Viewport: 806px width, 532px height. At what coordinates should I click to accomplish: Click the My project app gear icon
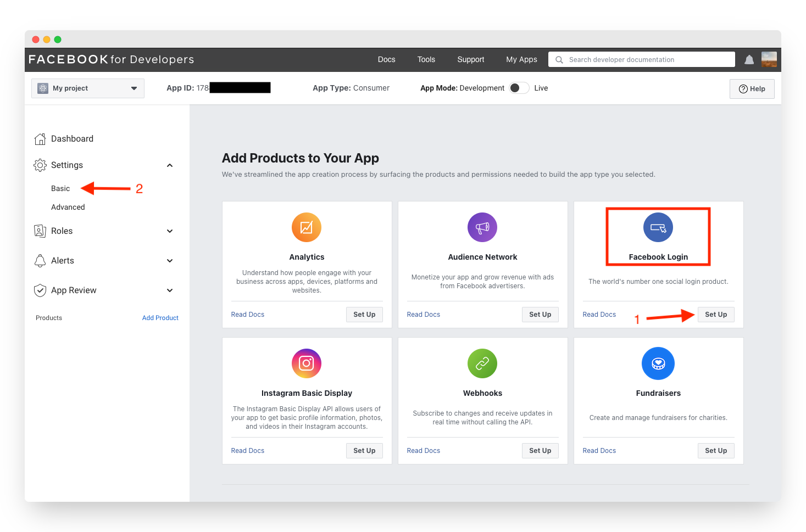[43, 88]
